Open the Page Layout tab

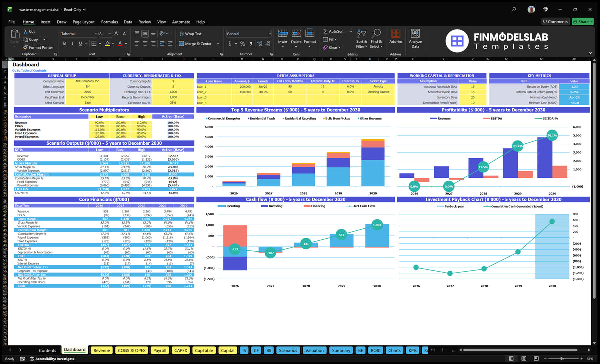[83, 22]
